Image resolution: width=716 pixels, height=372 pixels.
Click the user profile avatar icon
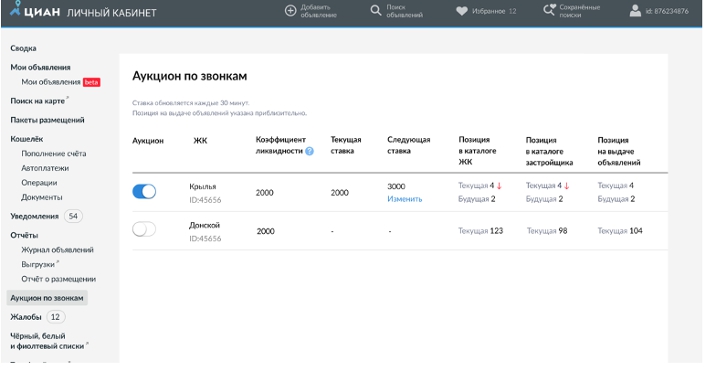pos(635,11)
